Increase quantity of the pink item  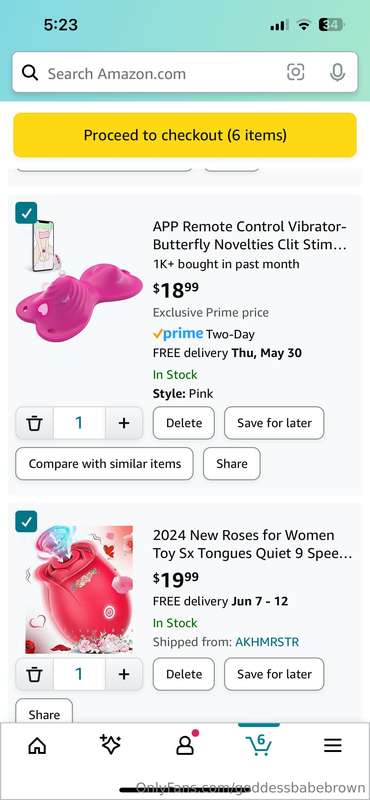click(124, 423)
